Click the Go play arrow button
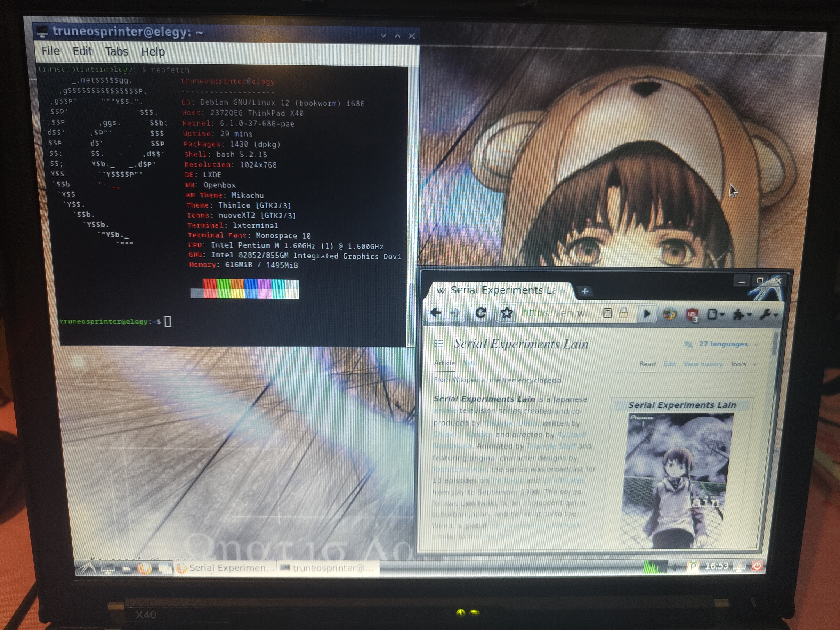Screen dimensions: 840x630 647,314
